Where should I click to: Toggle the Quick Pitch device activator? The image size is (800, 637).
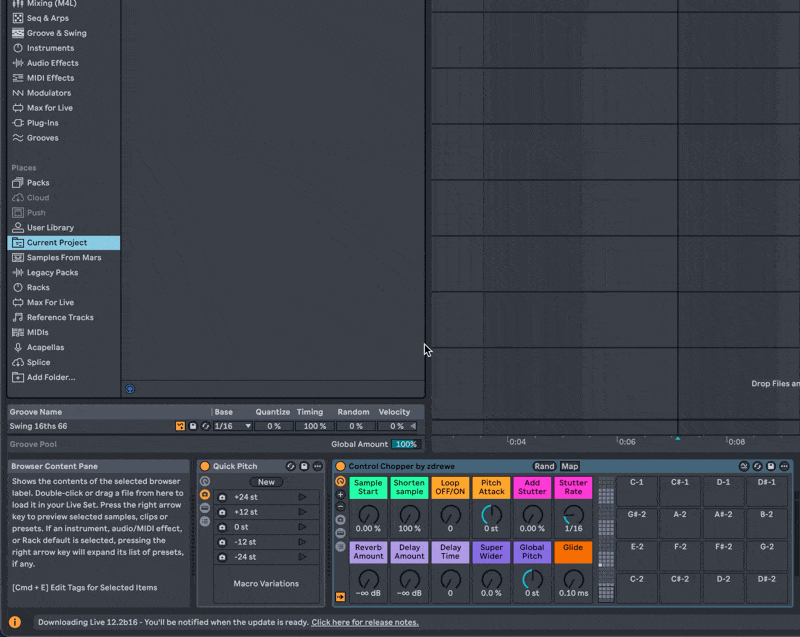(205, 466)
